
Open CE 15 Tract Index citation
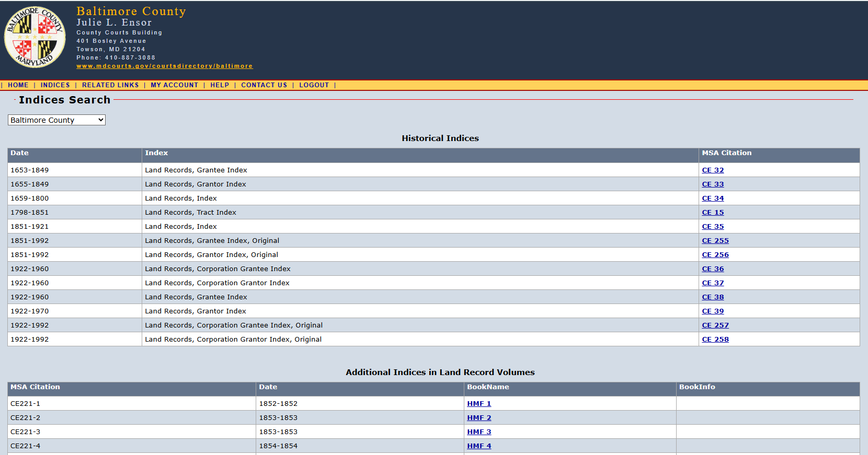(713, 213)
